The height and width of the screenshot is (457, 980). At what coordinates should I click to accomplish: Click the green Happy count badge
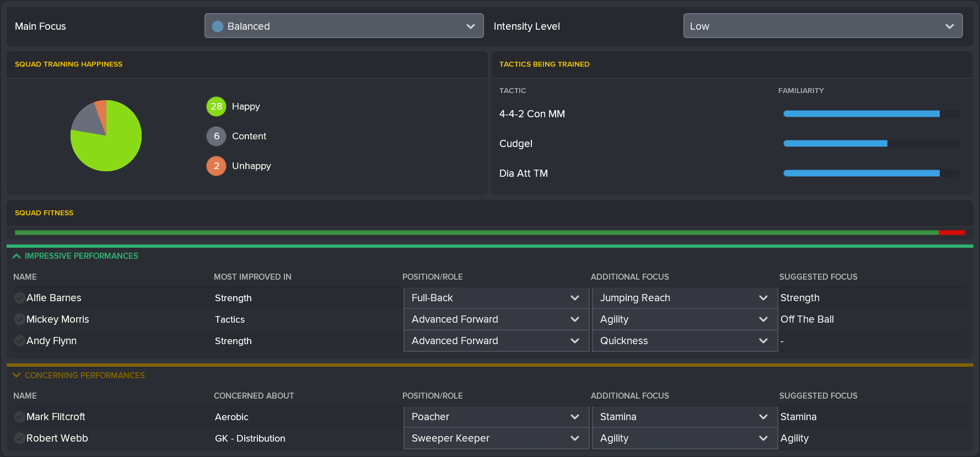click(x=216, y=106)
